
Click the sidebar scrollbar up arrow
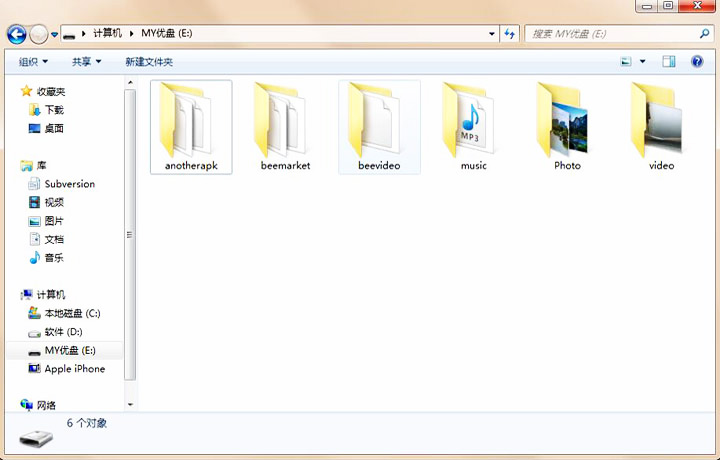pos(130,82)
